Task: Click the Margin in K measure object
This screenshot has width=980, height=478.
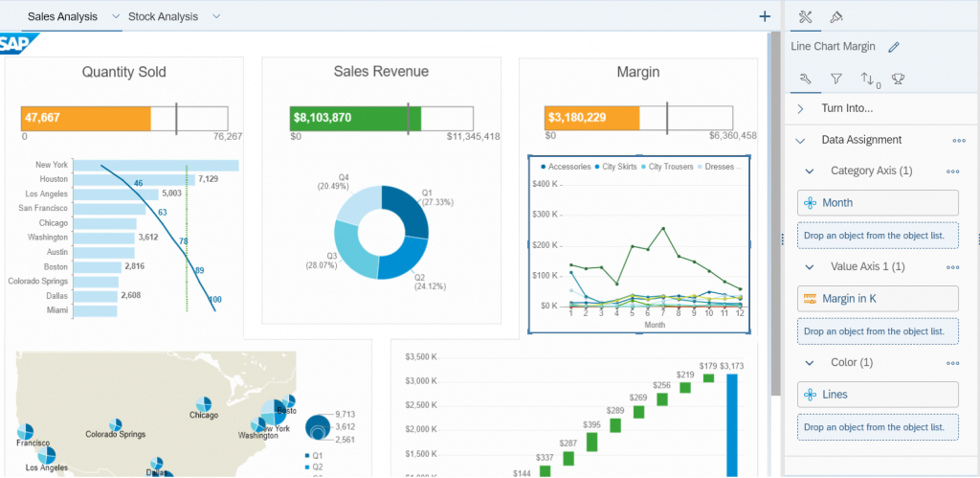Action: point(878,299)
